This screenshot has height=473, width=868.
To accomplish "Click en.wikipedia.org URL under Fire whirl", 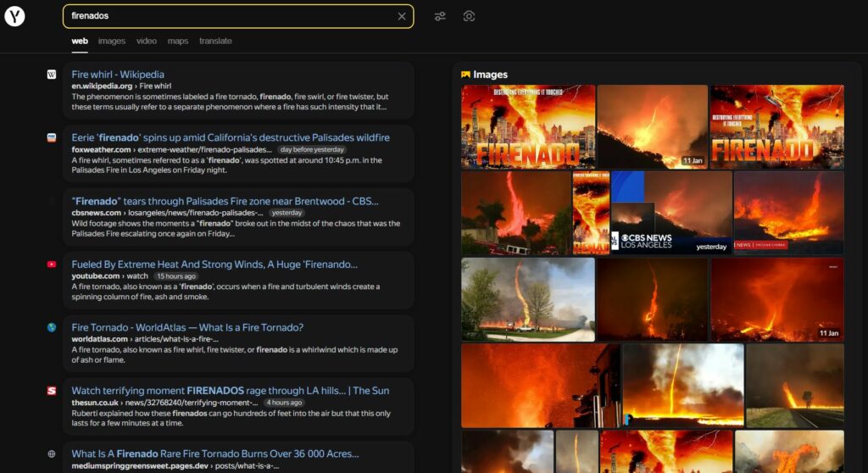I will tap(102, 86).
